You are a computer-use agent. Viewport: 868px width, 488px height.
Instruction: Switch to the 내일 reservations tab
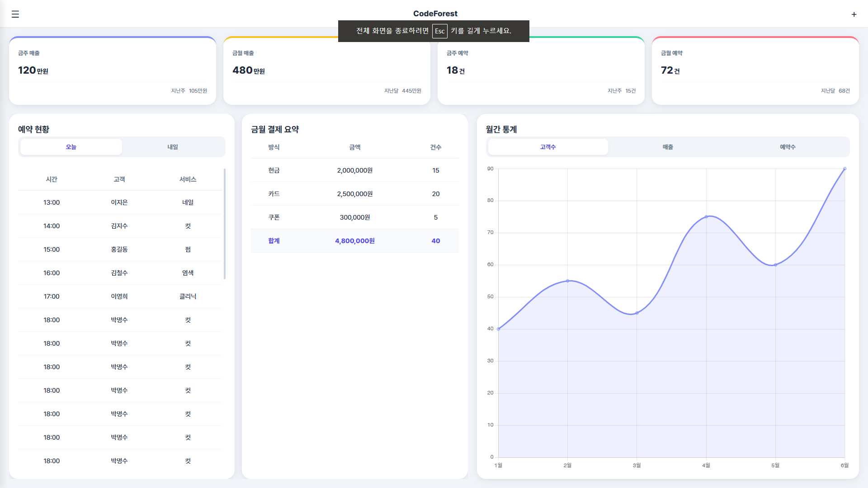coord(173,147)
